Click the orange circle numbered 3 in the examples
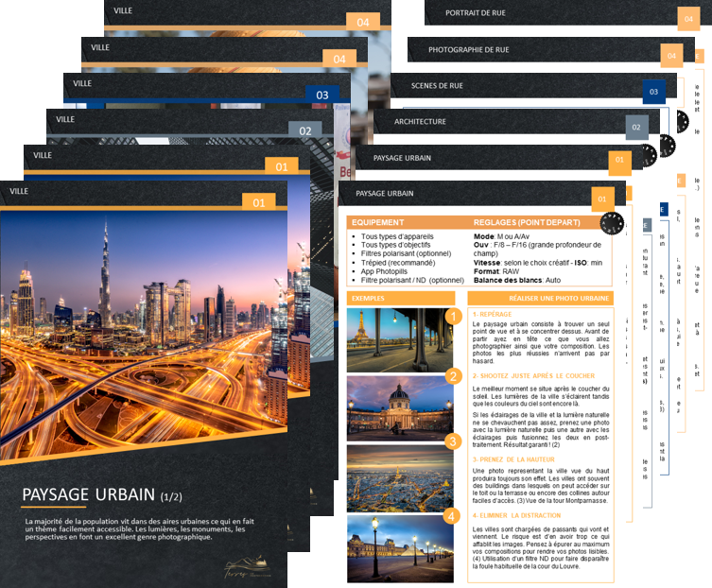The image size is (712, 588). [x=453, y=441]
